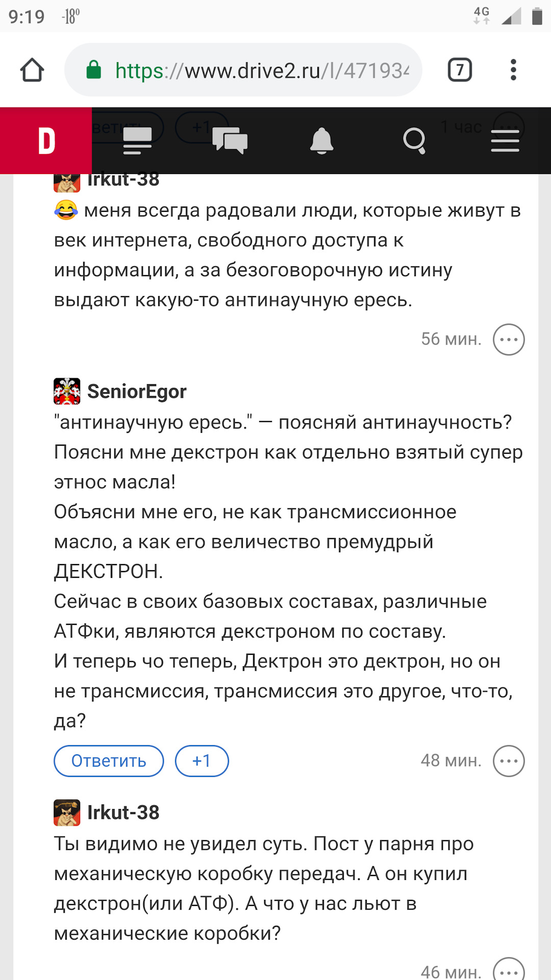Open SeniorEgor's profile name link
The width and height of the screenshot is (551, 980).
pos(137,391)
